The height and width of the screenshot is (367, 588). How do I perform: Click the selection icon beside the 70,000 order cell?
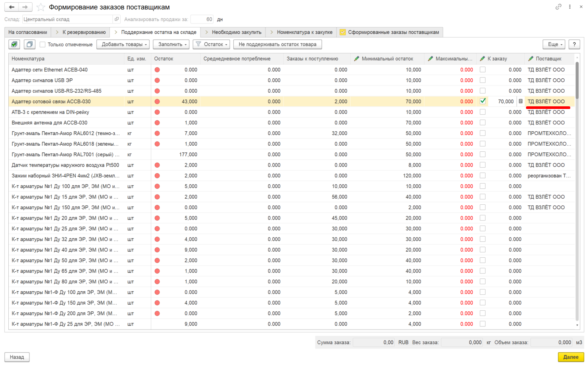click(x=520, y=101)
